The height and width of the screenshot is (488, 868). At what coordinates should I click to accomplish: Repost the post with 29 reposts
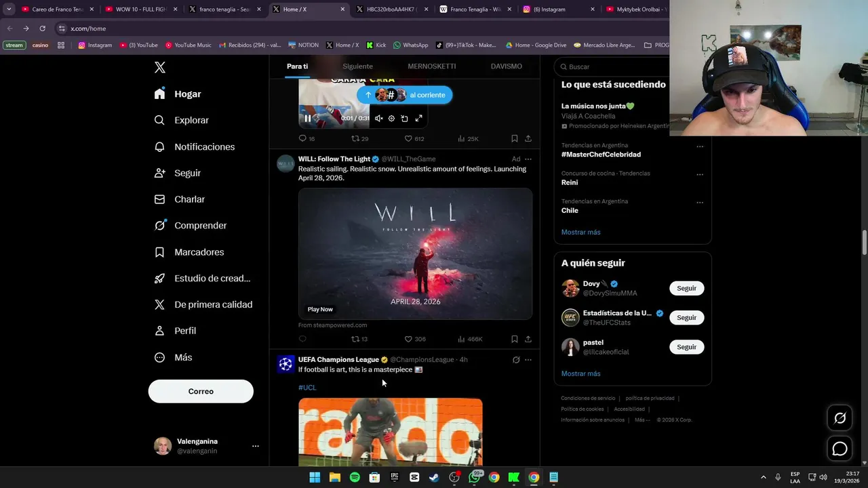(359, 138)
